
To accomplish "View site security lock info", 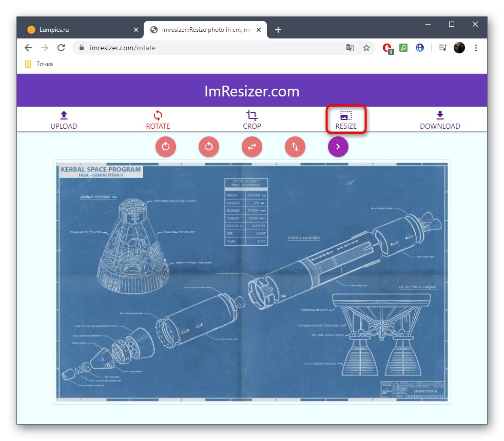I will click(x=82, y=48).
